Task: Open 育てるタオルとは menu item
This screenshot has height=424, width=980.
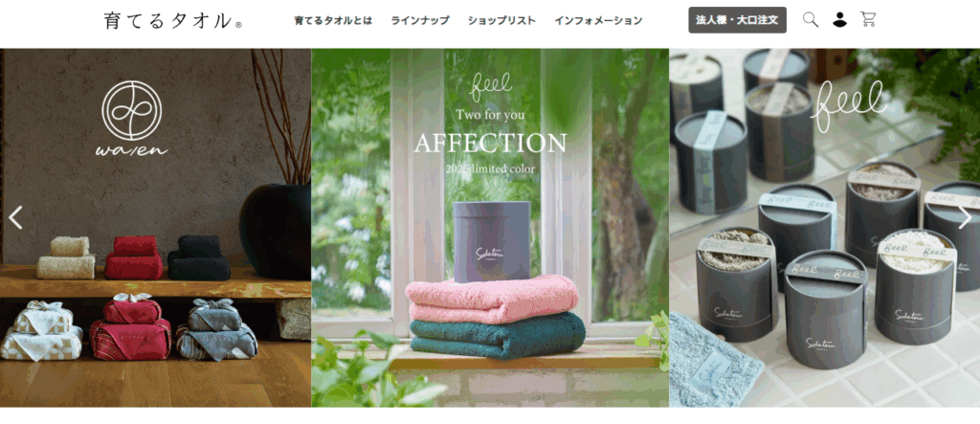Action: tap(333, 20)
